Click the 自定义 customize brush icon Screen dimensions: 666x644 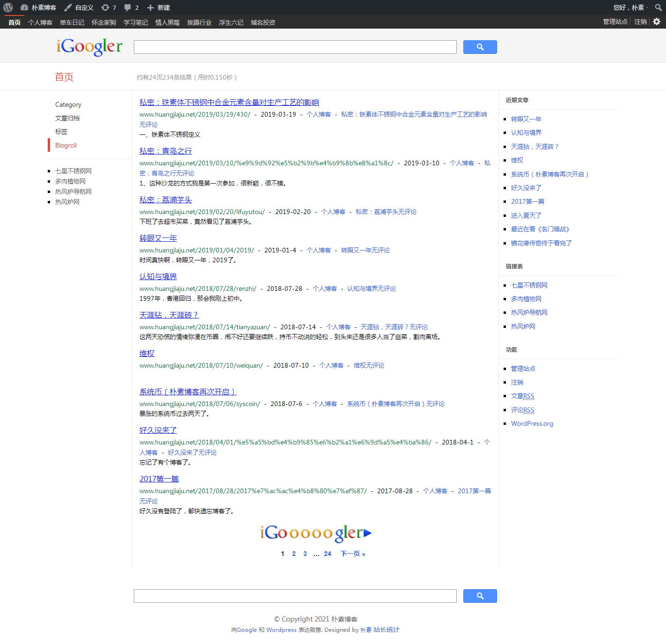68,7
